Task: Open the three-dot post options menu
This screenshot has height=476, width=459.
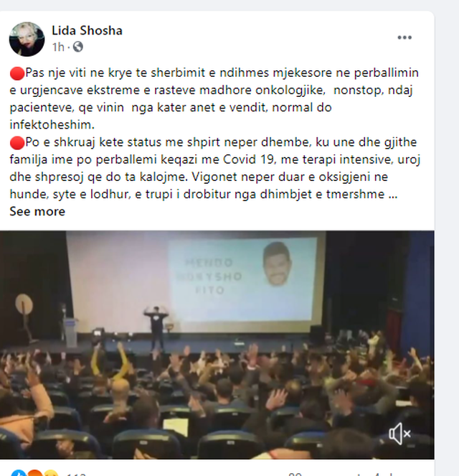Action: click(x=404, y=37)
